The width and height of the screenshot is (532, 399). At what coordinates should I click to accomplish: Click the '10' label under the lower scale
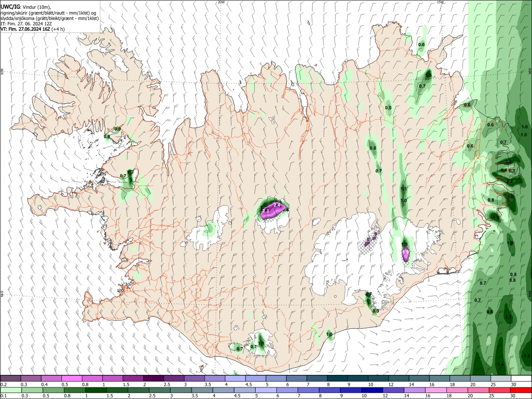365,397
